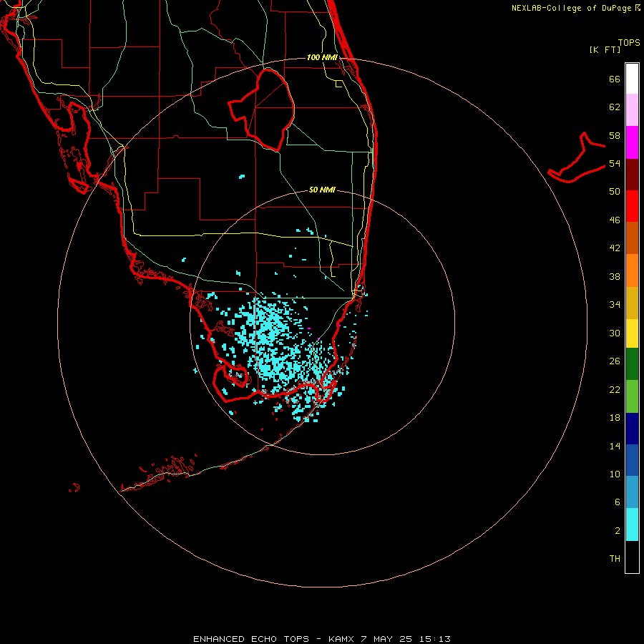Click the isolated cyan echo north of 50 NMI ring
The width and height of the screenshot is (644, 644).
pos(242,177)
